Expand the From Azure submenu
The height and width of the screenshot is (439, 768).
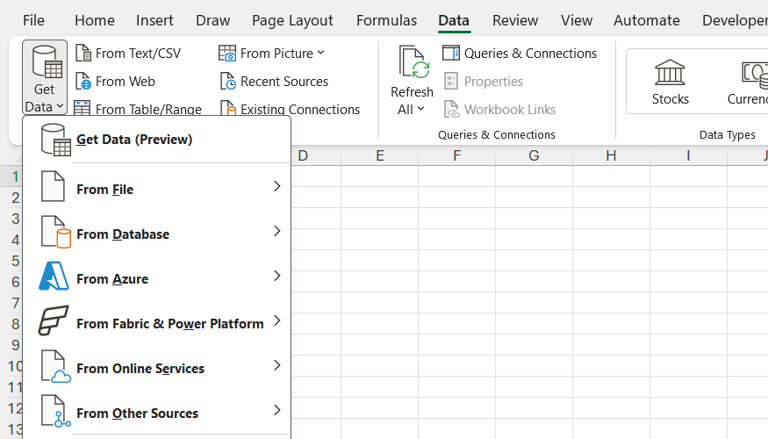click(x=157, y=278)
